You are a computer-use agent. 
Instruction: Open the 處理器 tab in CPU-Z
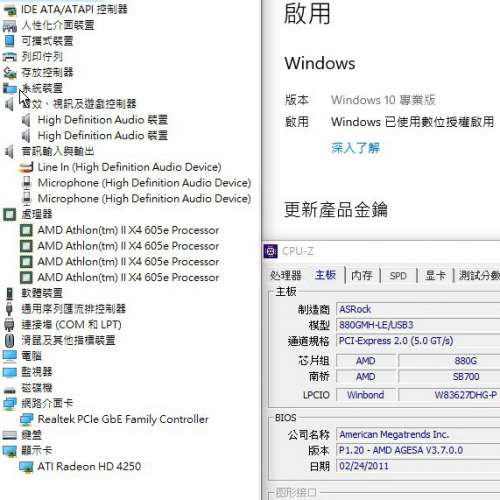[x=286, y=275]
